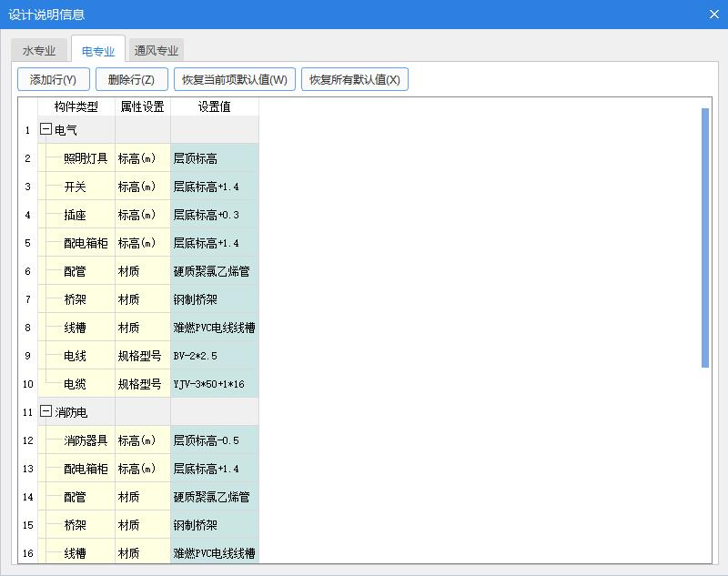Click 恢复当前项默认值(W) button
728x576 pixels.
[234, 79]
